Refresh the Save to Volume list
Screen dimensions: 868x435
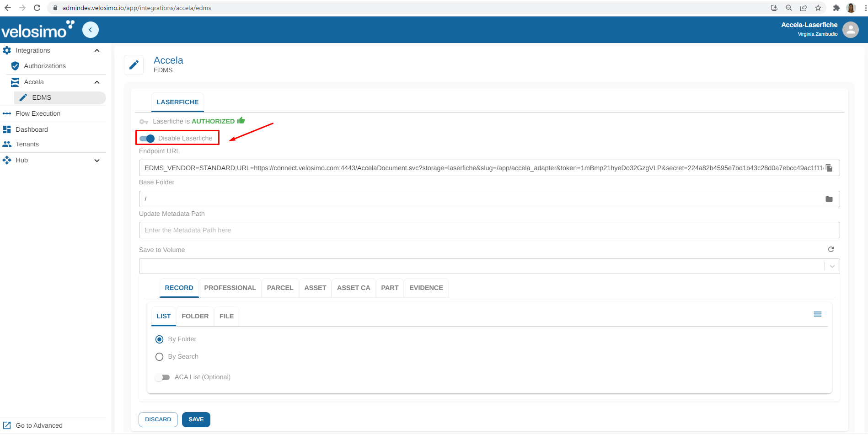(x=831, y=249)
